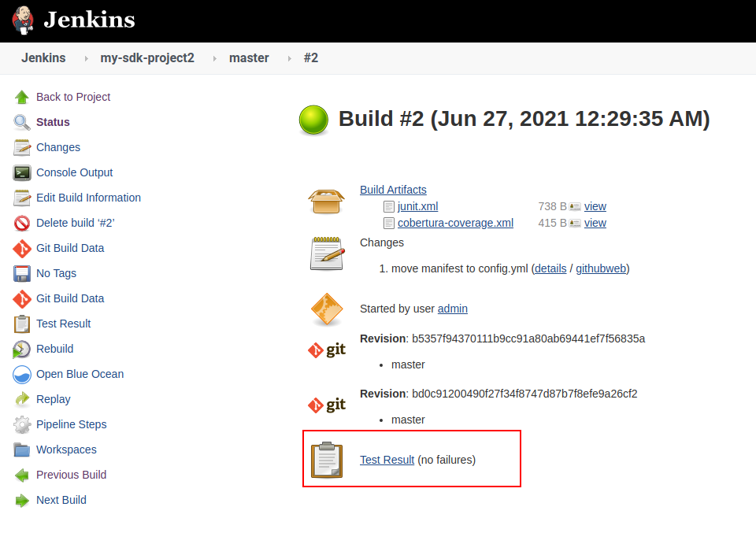756x555 pixels.
Task: Open githubweb link of the change
Action: 601,268
